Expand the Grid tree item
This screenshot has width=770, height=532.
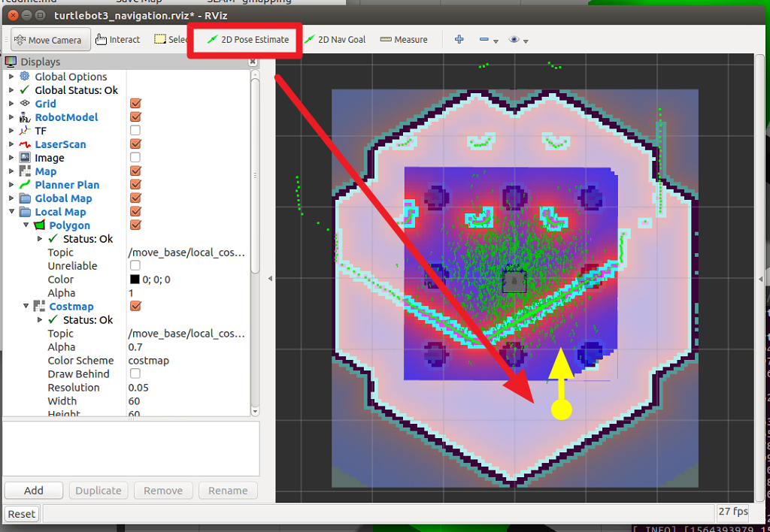(11, 104)
